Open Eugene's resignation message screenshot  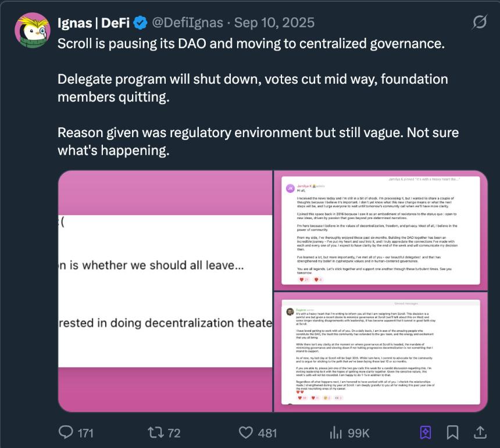pos(381,353)
